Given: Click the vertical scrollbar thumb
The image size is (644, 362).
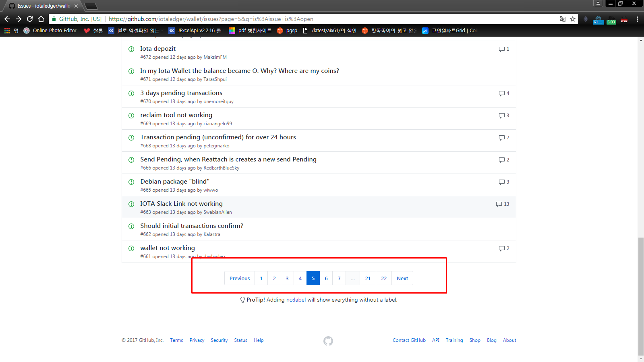Looking at the screenshot, I should point(641,296).
